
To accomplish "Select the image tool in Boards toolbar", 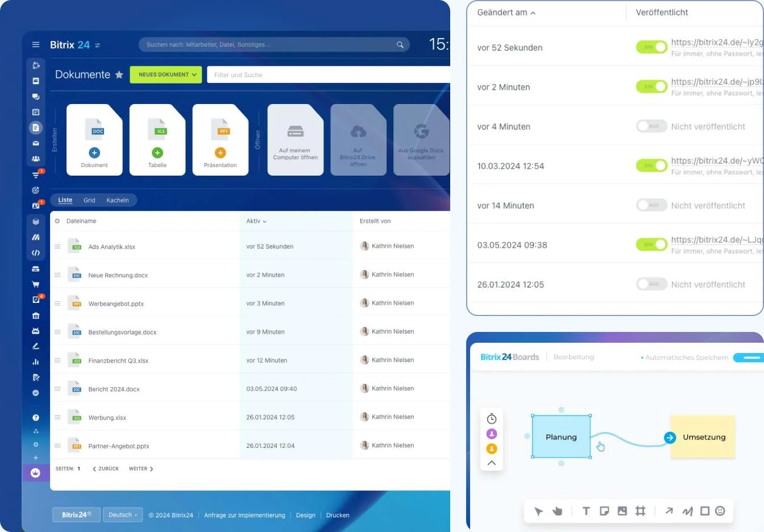I will click(x=622, y=511).
